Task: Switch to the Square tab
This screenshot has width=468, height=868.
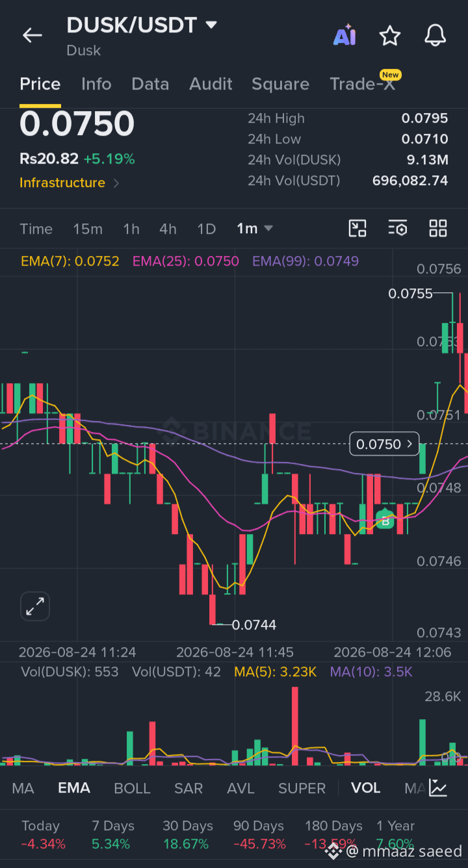Action: tap(280, 84)
